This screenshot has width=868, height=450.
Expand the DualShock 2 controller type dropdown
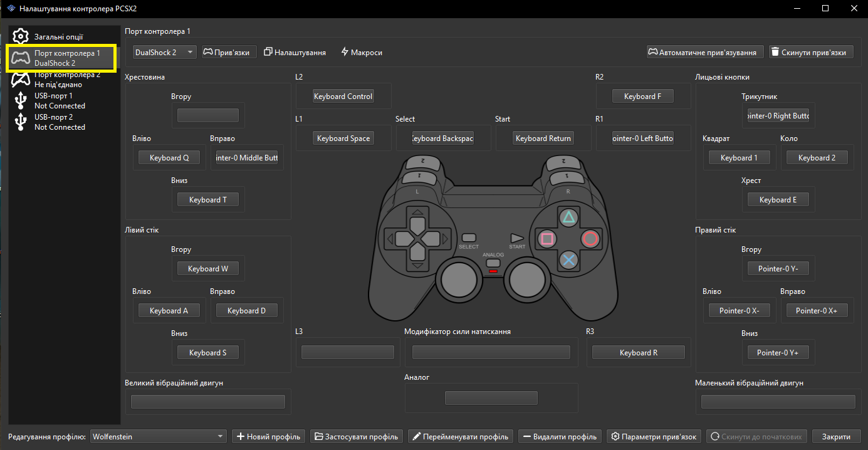(x=164, y=53)
